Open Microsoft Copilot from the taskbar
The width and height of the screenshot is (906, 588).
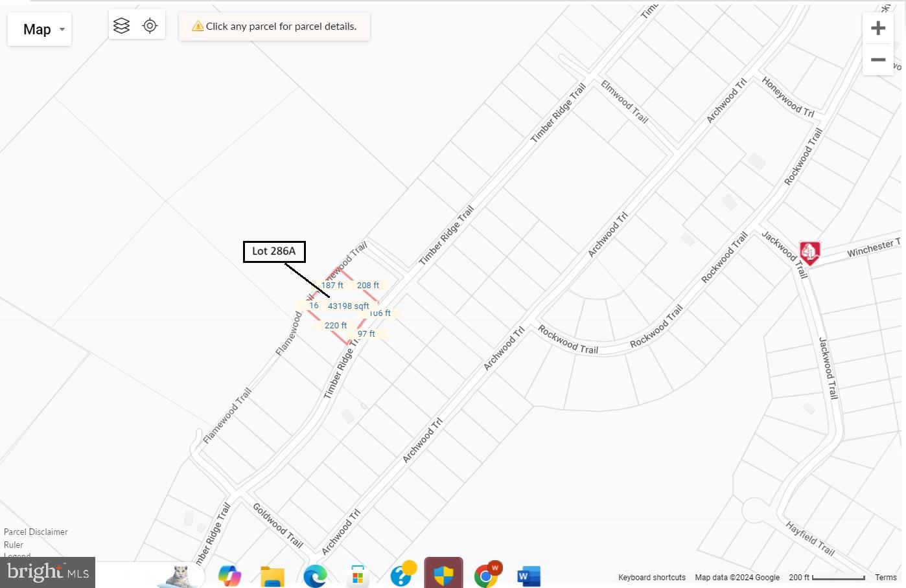pos(229,575)
